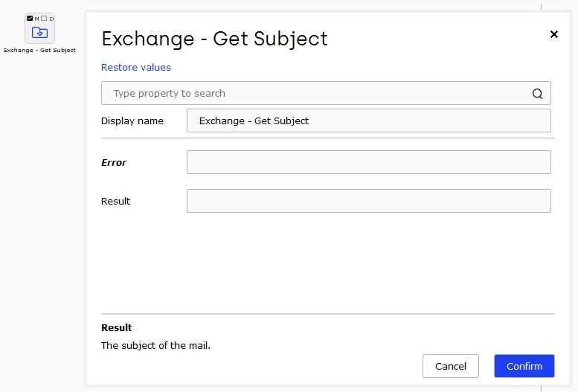Image resolution: width=578 pixels, height=392 pixels.
Task: Click the empty Result input field
Action: (x=369, y=201)
